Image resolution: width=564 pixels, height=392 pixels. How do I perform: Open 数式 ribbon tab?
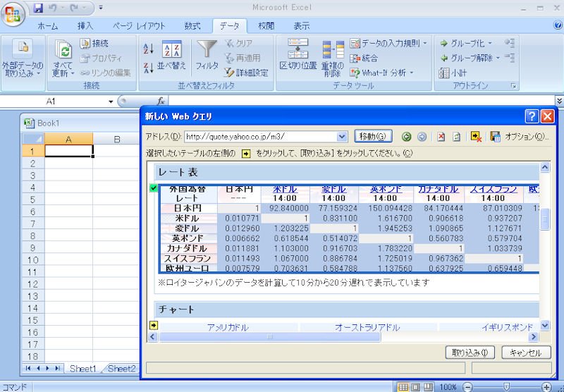pos(192,26)
